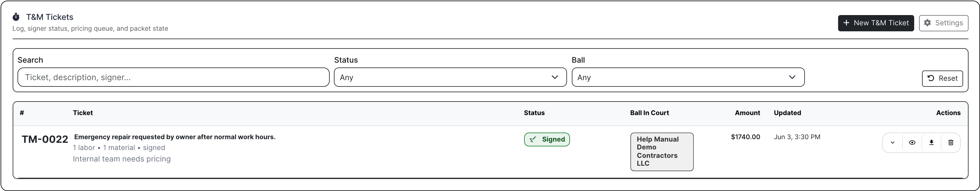The width and height of the screenshot is (980, 191).
Task: Expand the TM-0022 row actions chevron
Action: (892, 143)
